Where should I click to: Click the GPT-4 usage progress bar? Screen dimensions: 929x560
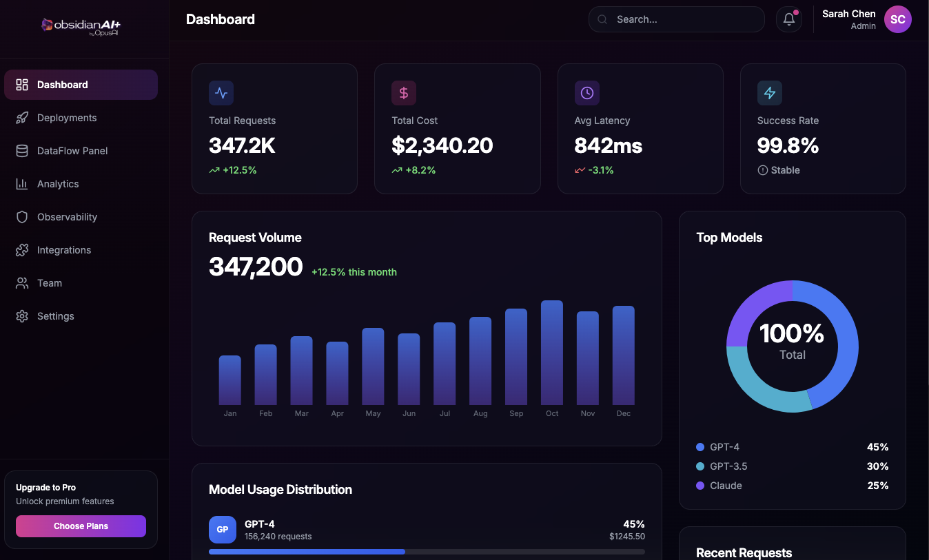pyautogui.click(x=427, y=552)
